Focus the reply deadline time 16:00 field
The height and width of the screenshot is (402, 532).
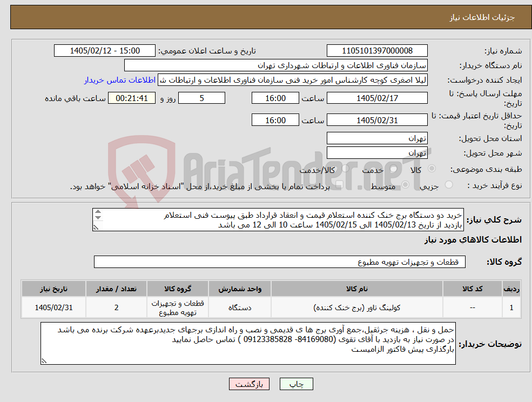pos(275,98)
